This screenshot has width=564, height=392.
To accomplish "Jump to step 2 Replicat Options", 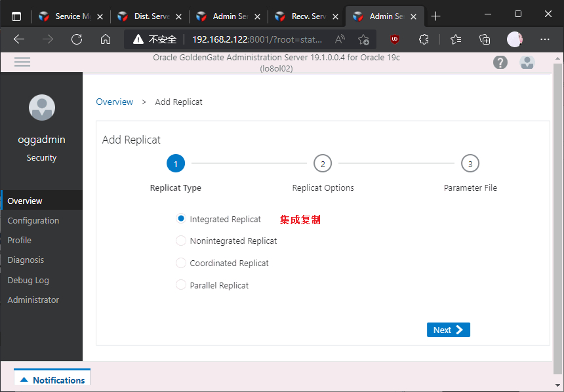I will tap(323, 163).
